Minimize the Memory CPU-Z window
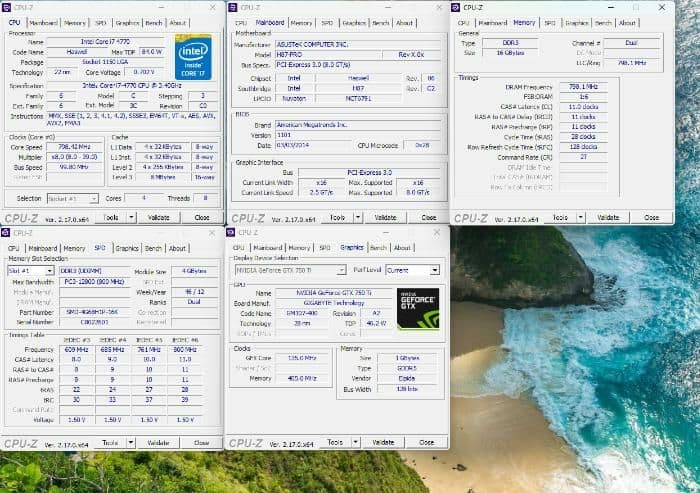Image resolution: width=700 pixels, height=493 pixels. 611,8
